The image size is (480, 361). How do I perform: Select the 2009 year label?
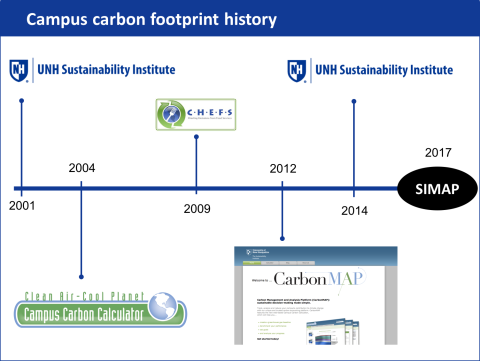(x=197, y=209)
